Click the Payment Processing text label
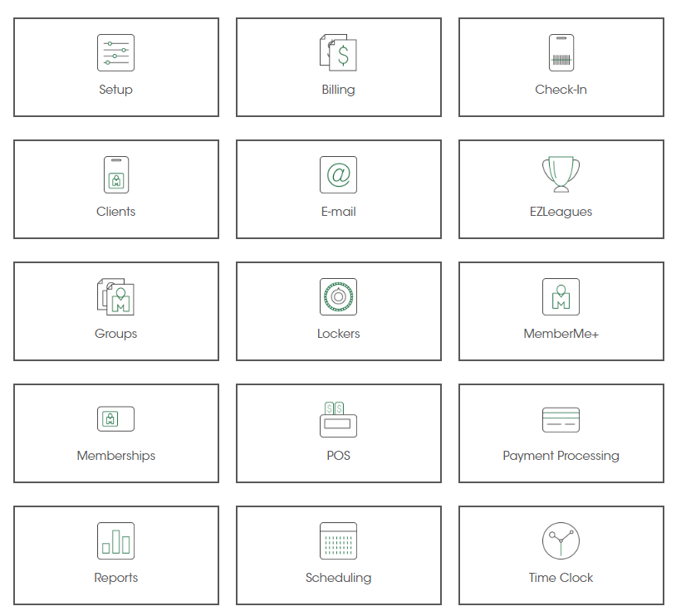Viewport: 681px width, 616px height. pos(561,455)
